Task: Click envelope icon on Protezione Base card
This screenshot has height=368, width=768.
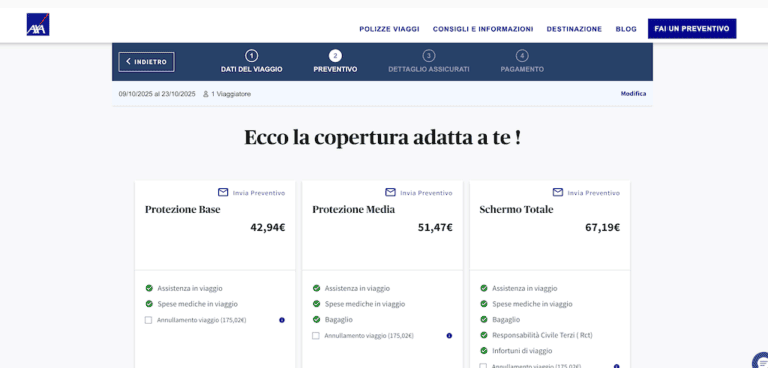Action: click(x=223, y=192)
